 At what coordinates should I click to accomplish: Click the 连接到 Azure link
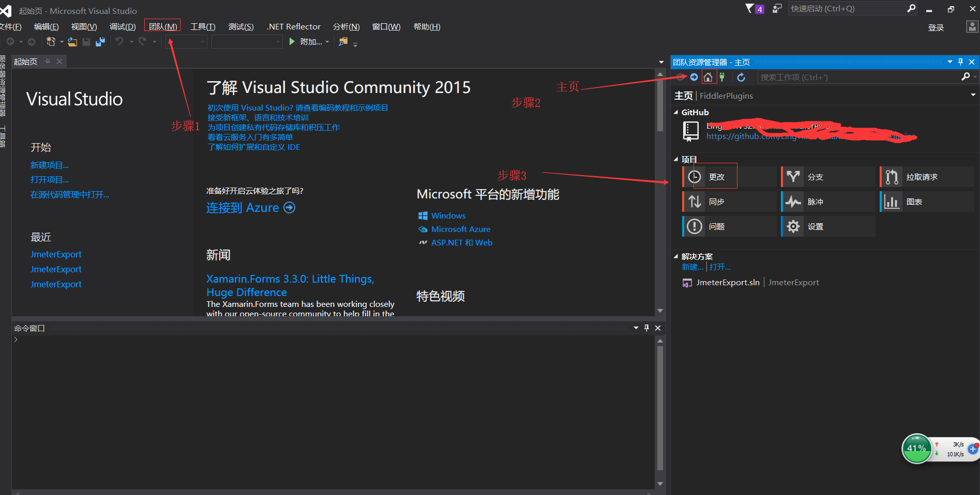click(x=251, y=208)
